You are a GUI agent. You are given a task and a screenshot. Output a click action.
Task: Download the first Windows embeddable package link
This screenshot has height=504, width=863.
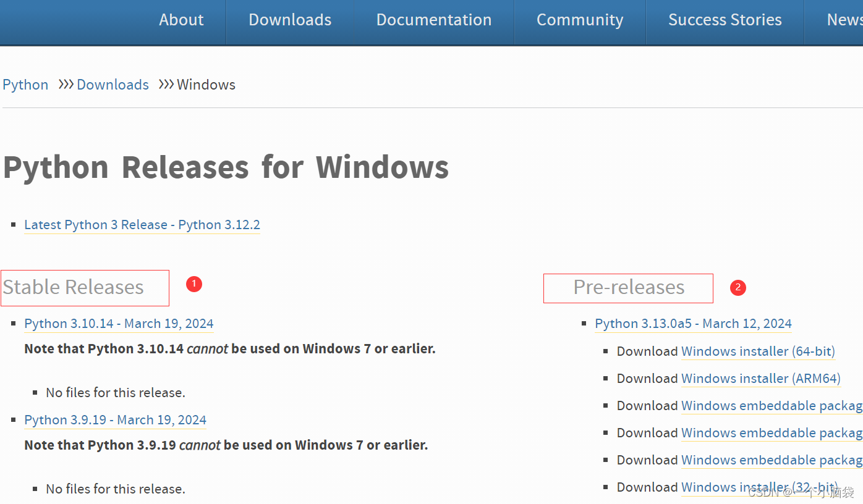point(772,406)
